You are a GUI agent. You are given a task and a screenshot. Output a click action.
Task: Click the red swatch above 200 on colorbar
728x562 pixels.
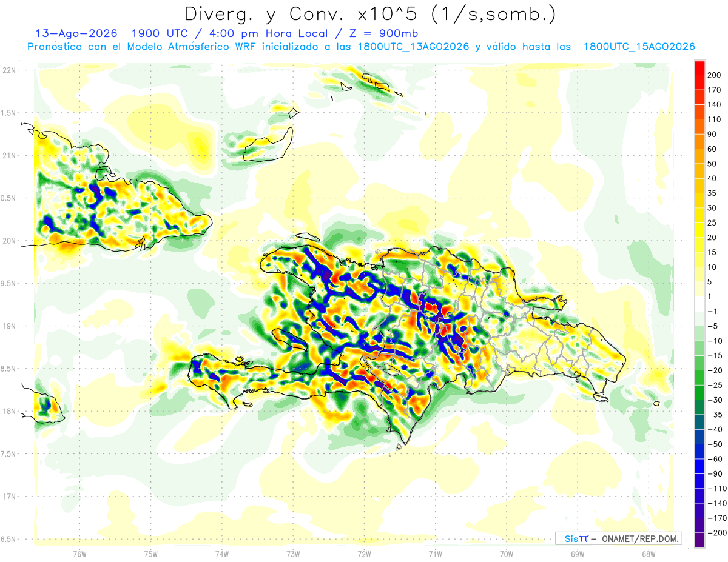pyautogui.click(x=700, y=68)
